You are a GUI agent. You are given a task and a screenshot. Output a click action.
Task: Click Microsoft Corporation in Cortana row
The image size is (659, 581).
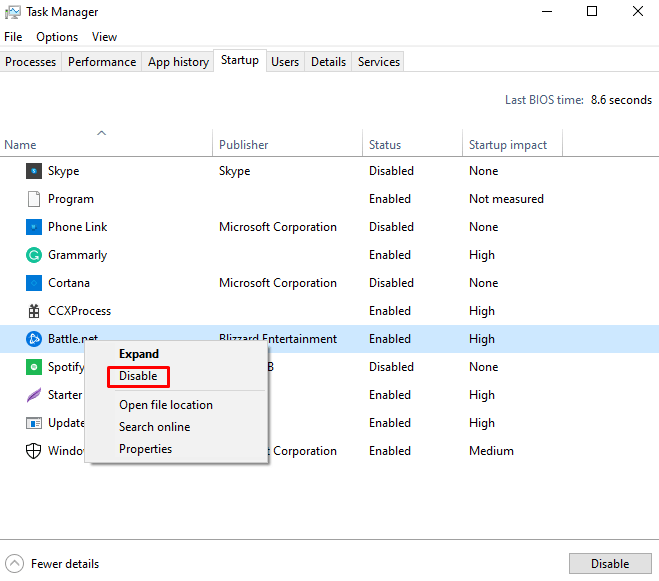278,283
